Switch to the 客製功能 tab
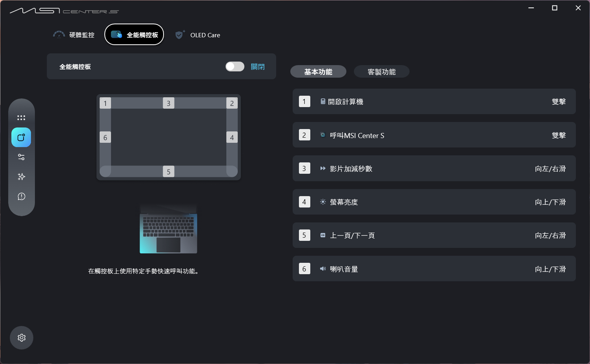 (x=381, y=71)
